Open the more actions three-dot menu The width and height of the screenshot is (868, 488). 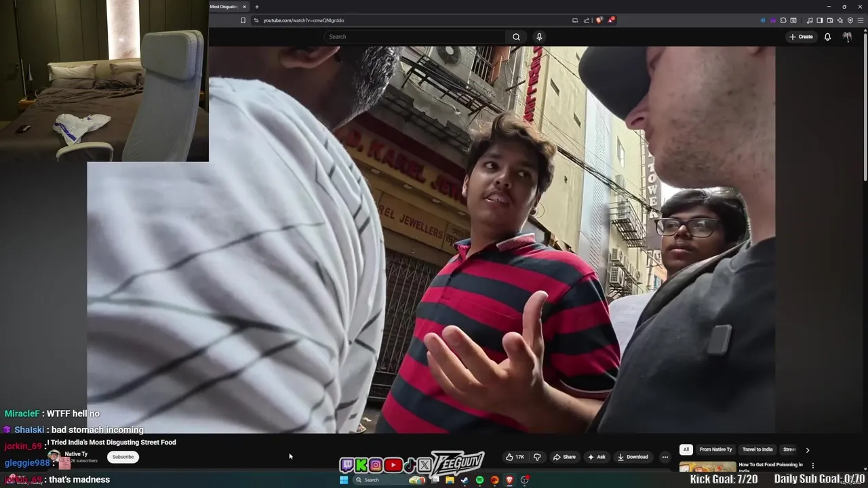(665, 457)
